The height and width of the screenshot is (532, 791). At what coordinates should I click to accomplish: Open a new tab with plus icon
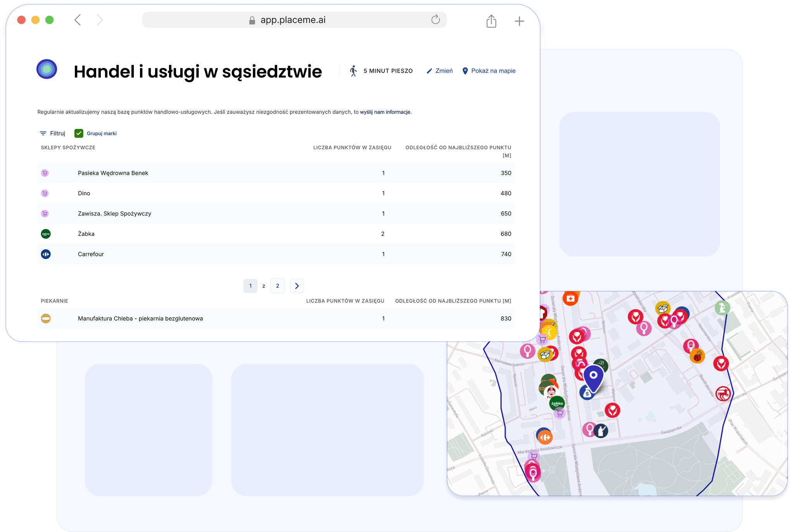click(x=519, y=21)
